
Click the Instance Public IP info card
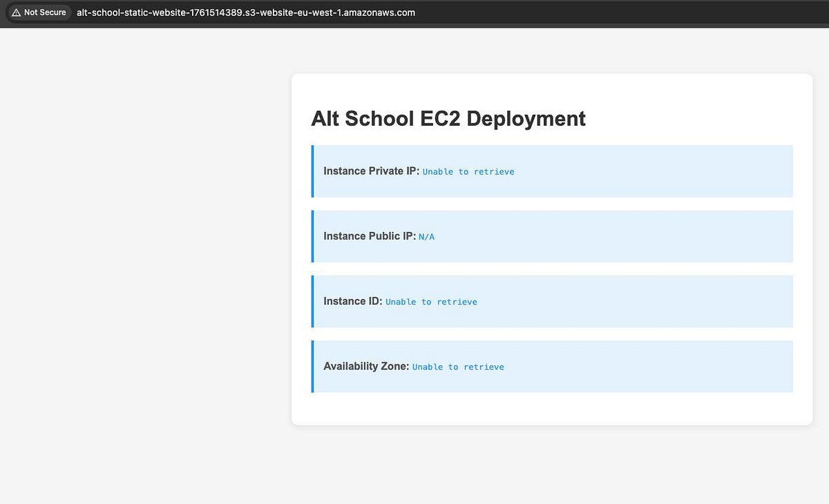[553, 236]
